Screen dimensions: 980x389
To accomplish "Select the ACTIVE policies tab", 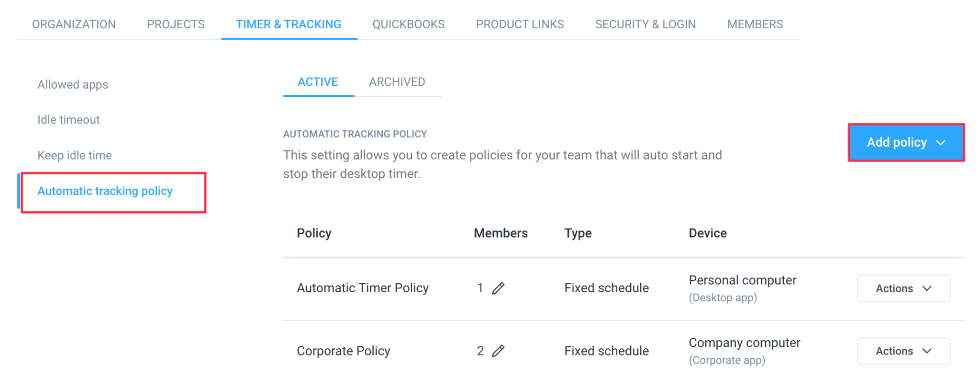I will (318, 81).
